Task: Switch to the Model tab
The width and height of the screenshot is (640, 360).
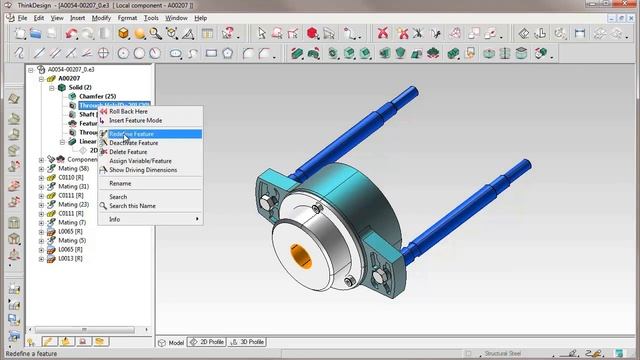Action: tap(171, 342)
